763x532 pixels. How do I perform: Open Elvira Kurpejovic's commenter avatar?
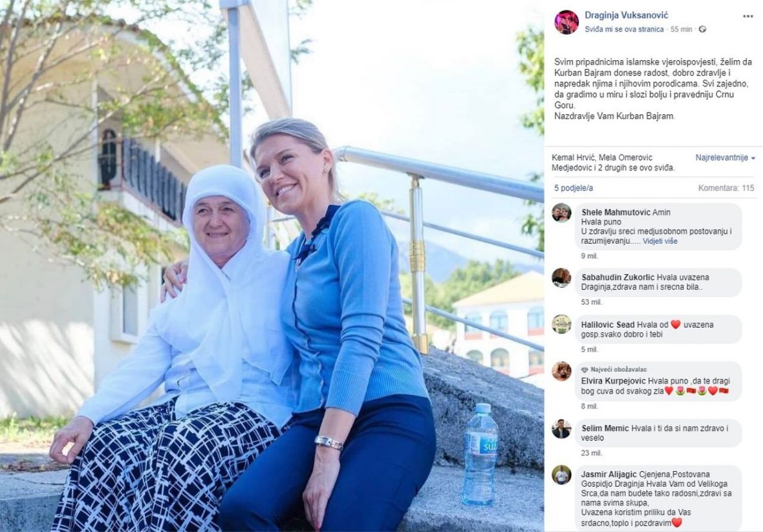[561, 371]
